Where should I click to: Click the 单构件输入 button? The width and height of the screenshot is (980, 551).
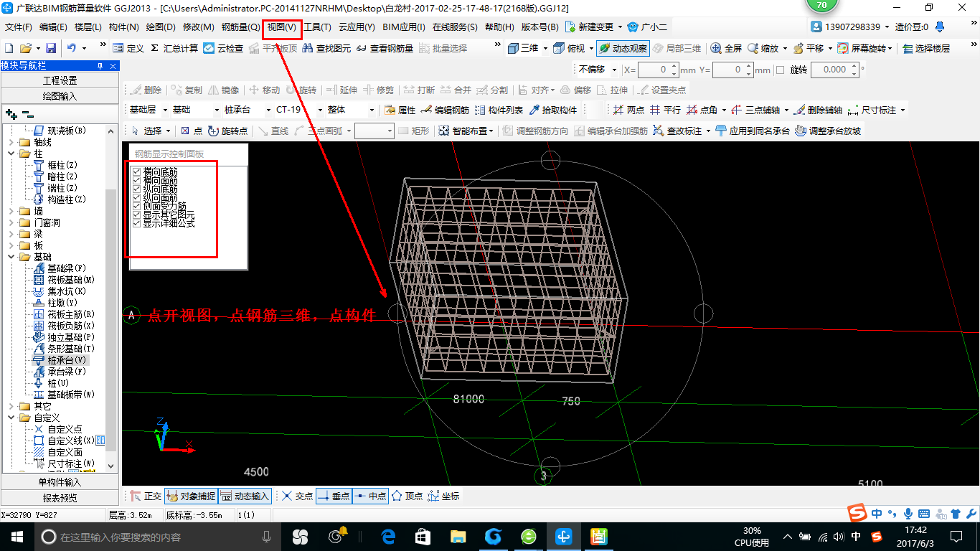(x=60, y=482)
